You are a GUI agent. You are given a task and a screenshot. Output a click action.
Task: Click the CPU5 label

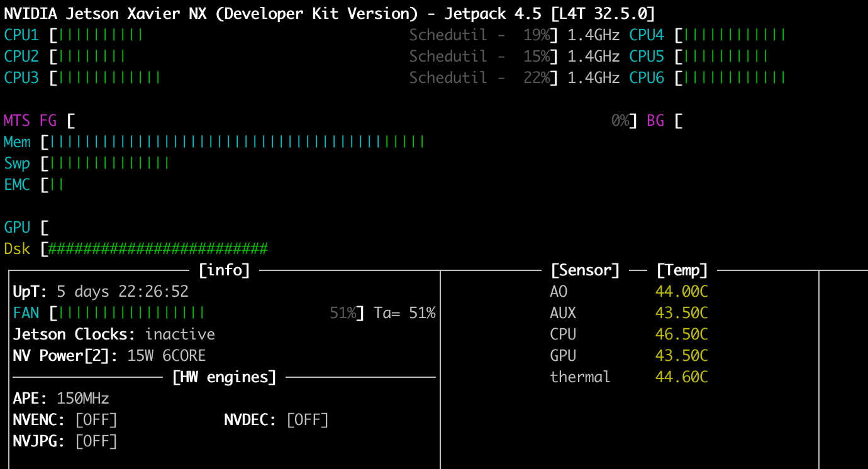(x=647, y=57)
